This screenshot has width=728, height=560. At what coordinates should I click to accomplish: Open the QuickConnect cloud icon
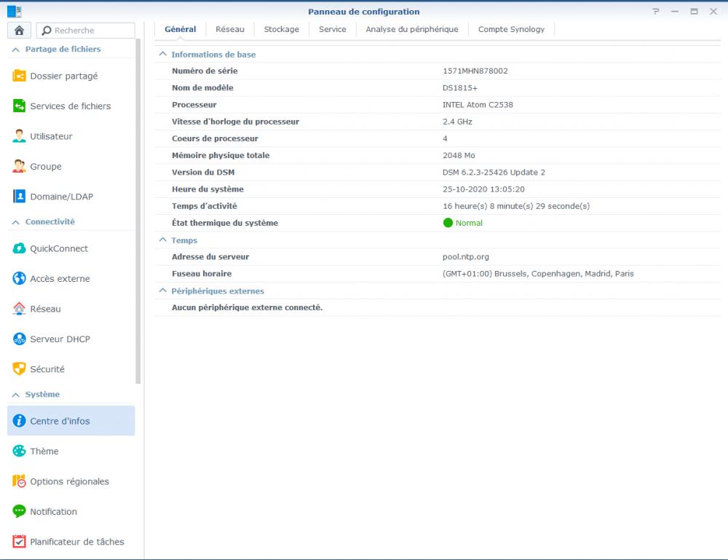(x=20, y=248)
